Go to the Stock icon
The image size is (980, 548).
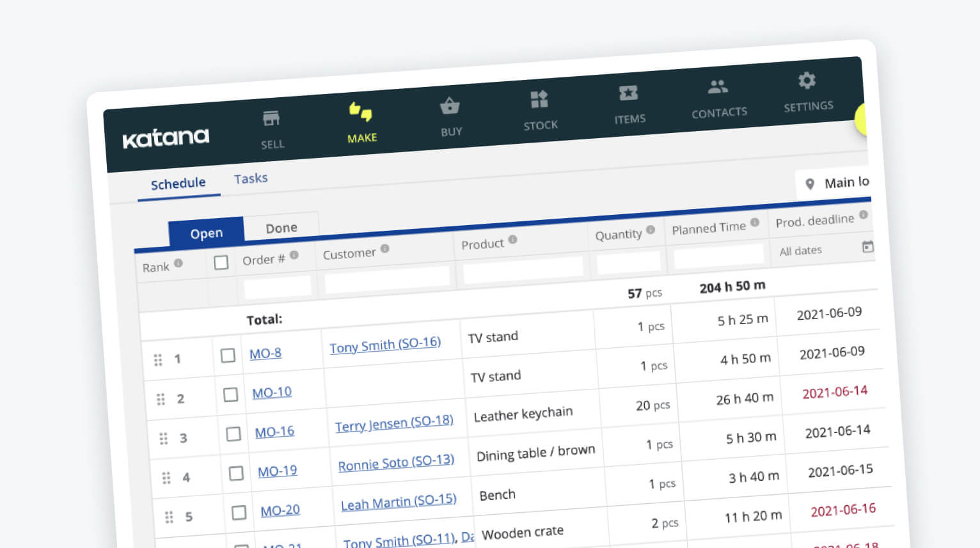coord(539,100)
